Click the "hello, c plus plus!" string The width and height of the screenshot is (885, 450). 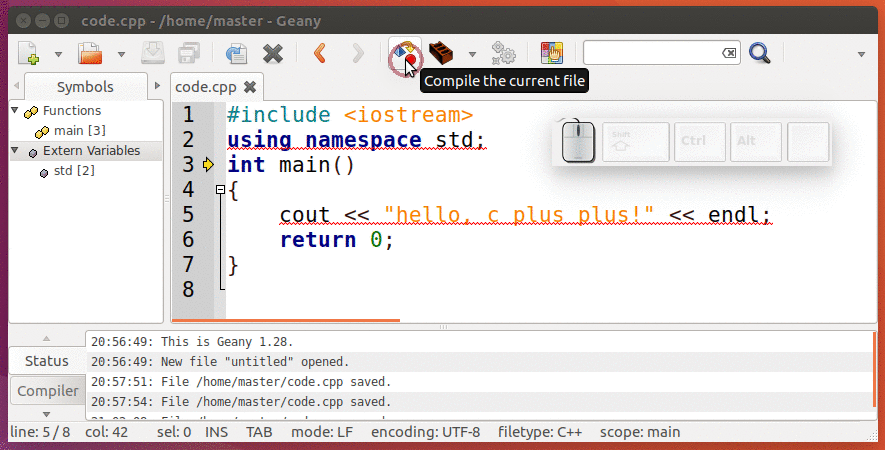pos(519,215)
